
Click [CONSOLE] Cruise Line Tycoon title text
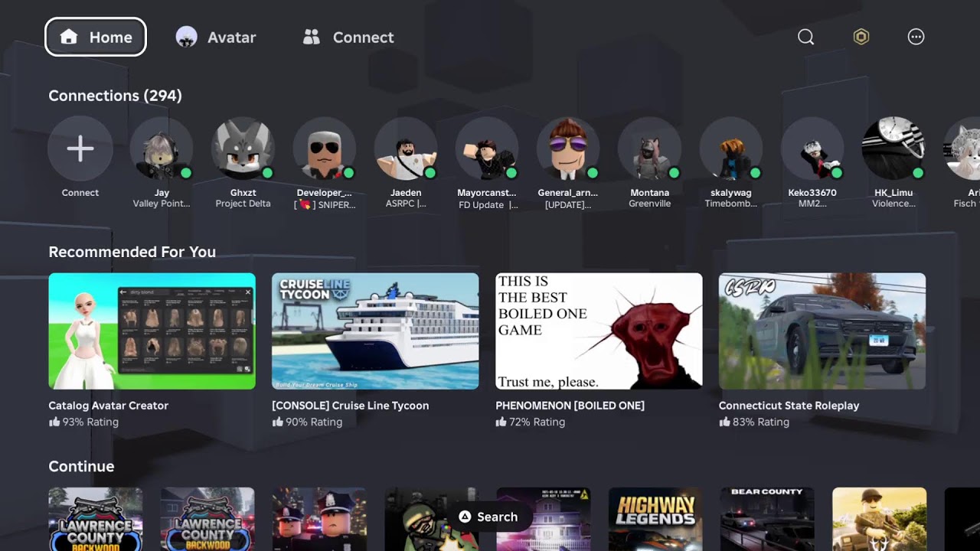(x=350, y=406)
